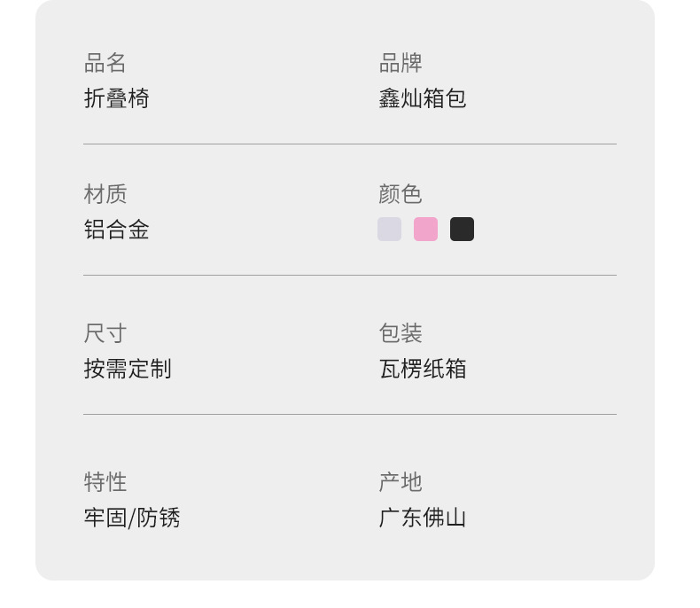Select the pink color swatch
The height and width of the screenshot is (608, 700).
tap(425, 229)
